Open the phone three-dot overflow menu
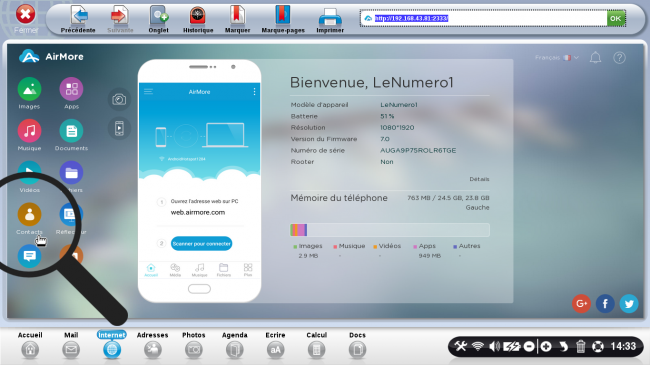Image resolution: width=650 pixels, height=365 pixels. coord(254,92)
